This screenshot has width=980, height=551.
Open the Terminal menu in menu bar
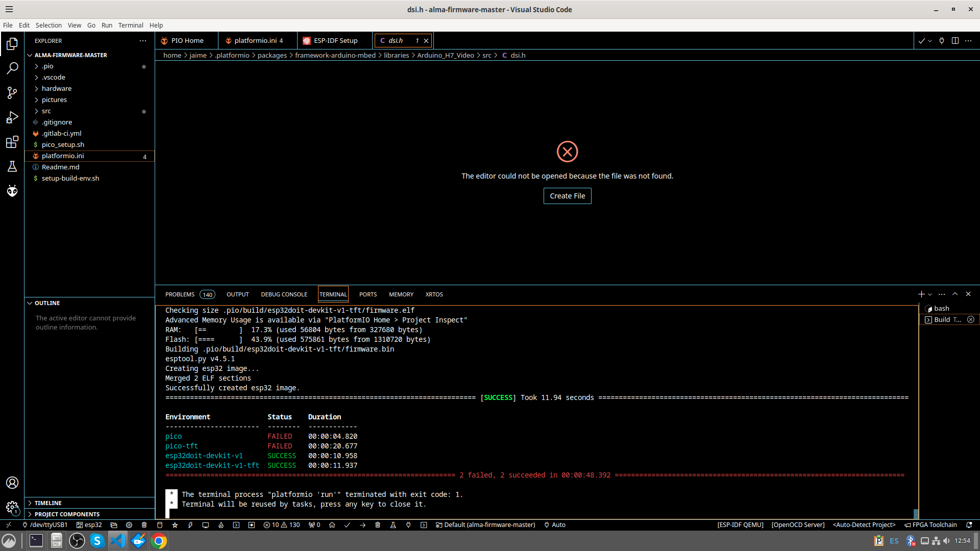click(131, 26)
